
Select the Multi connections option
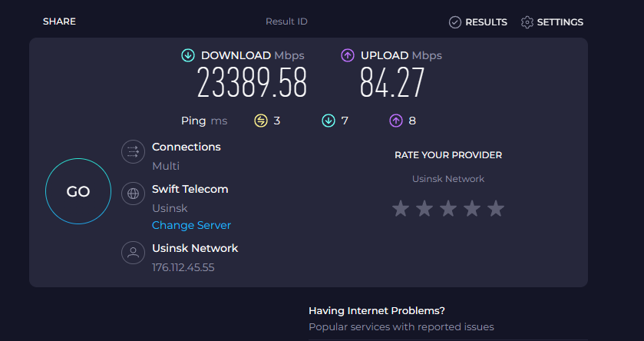coord(166,166)
